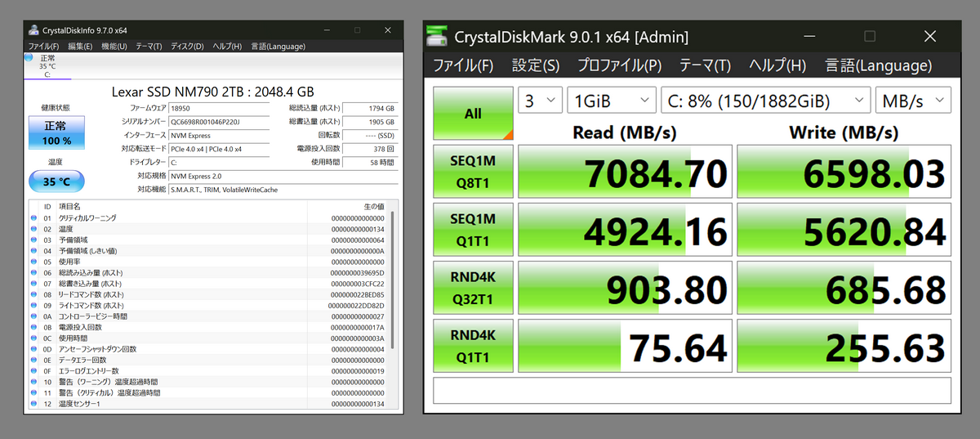
Task: Click the status dot on row 05 使用率
Action: tap(33, 262)
